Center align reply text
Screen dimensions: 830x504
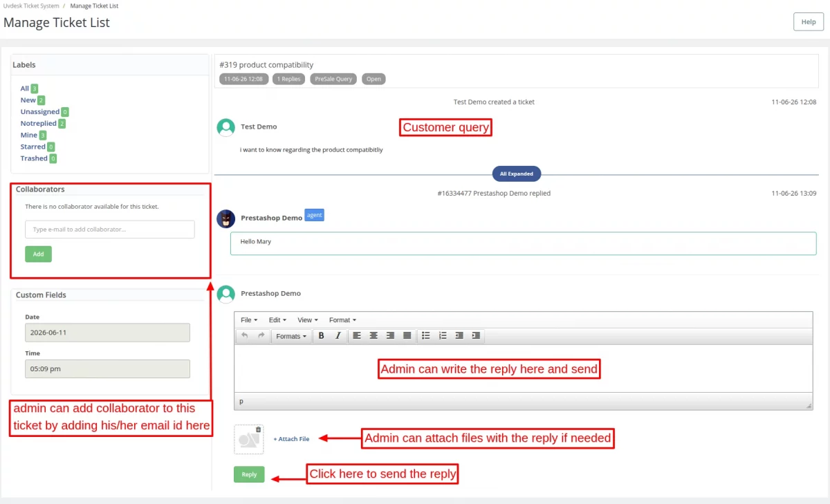373,336
